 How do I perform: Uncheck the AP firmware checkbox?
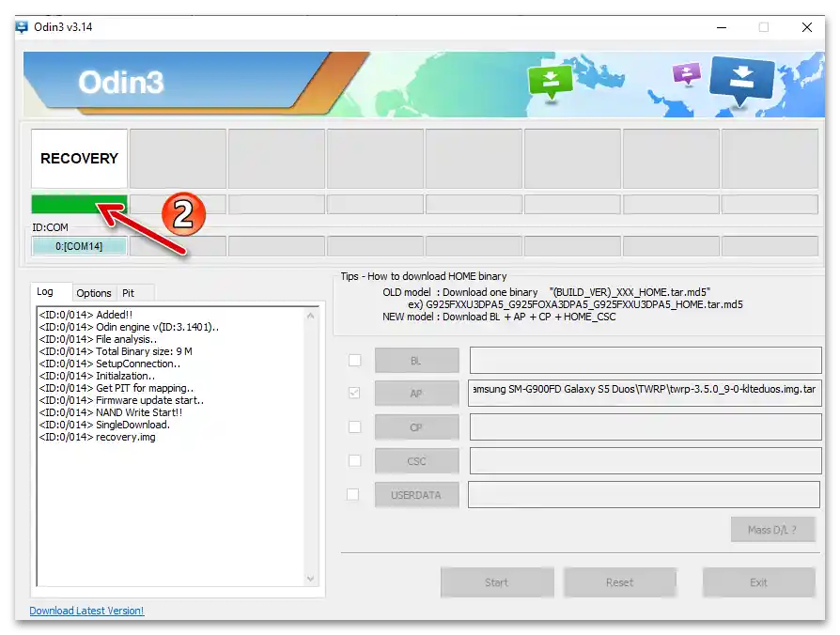pyautogui.click(x=354, y=393)
